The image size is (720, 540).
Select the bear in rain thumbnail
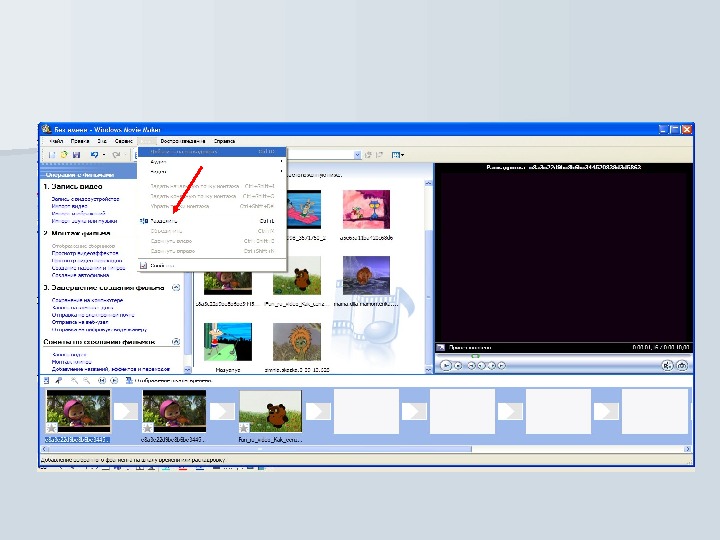pos(366,276)
